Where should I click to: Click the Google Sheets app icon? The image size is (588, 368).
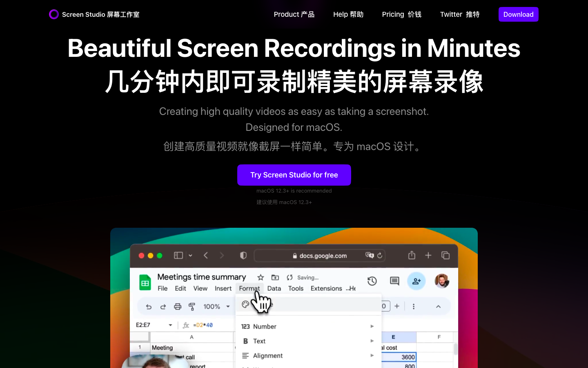point(145,282)
